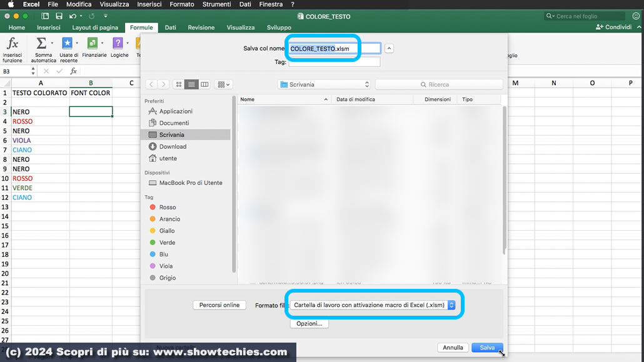This screenshot has width=644, height=362.
Task: Open the File menu in menu bar
Action: pos(53,4)
